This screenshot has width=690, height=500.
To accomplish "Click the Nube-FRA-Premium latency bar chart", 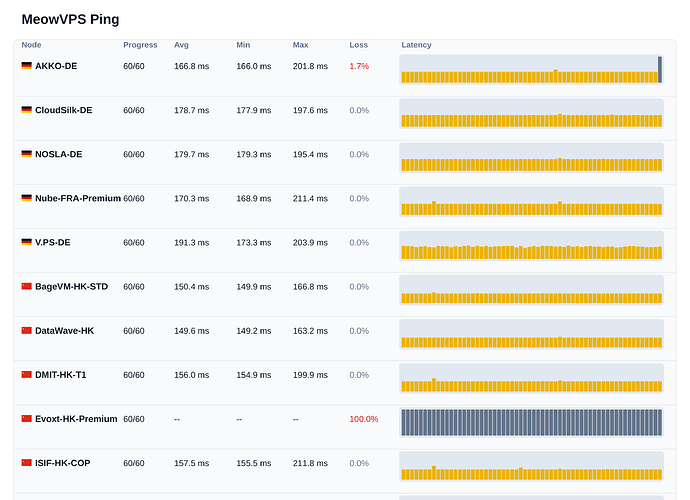I will coord(531,202).
